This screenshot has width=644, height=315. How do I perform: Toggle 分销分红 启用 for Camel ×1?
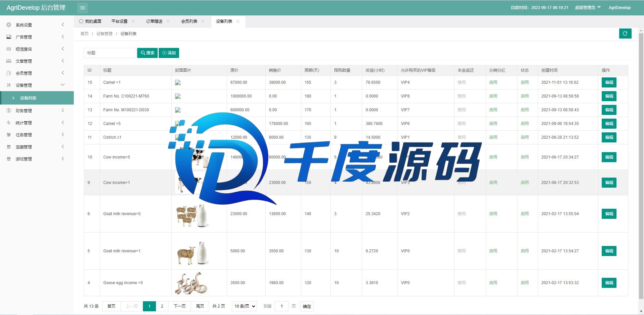(493, 82)
